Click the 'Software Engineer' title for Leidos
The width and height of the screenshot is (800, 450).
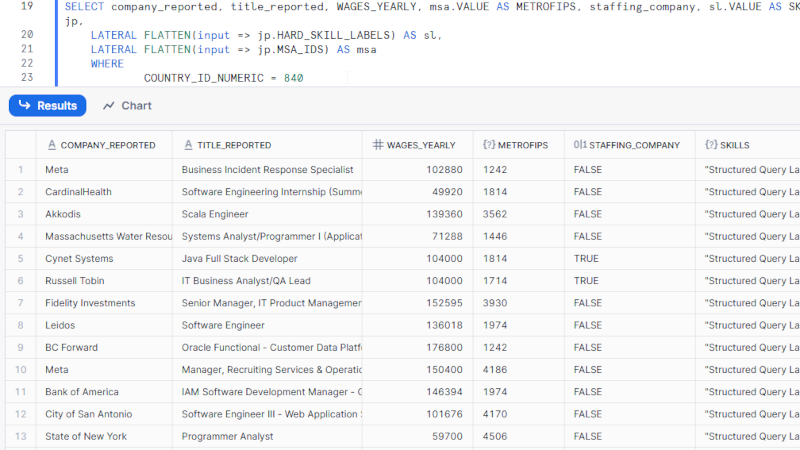267,325
